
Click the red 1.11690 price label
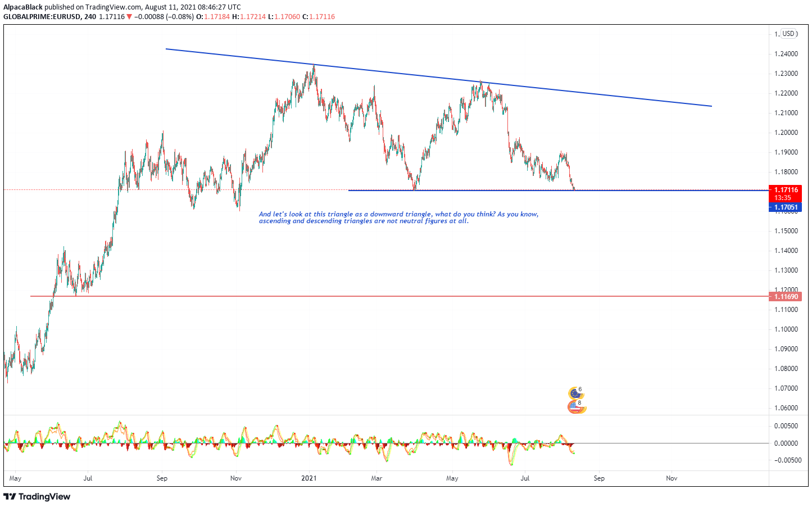[x=785, y=297]
